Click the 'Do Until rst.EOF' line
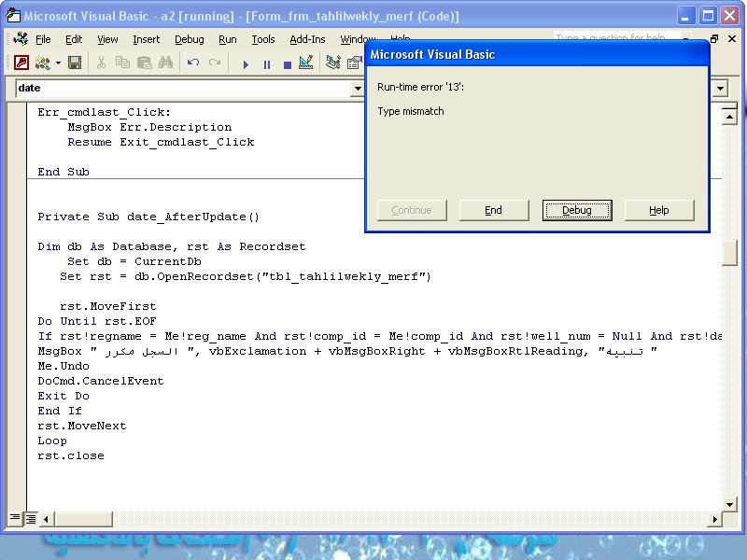Screen dimensions: 747x560 click(97, 321)
